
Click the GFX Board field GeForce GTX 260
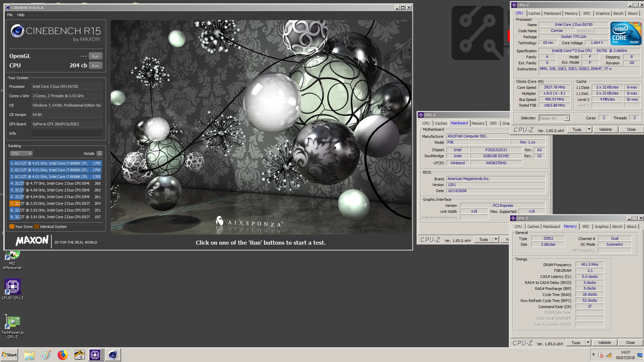tap(67, 124)
